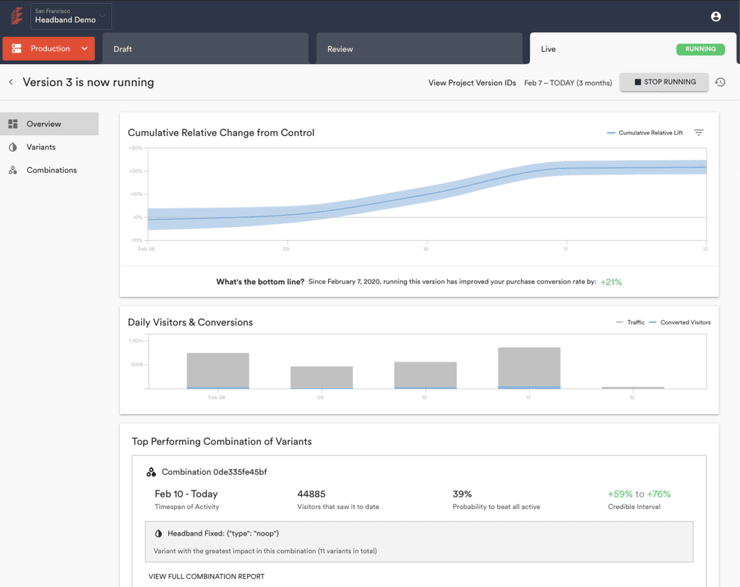
Task: Open View Project Version IDs link
Action: pos(472,83)
